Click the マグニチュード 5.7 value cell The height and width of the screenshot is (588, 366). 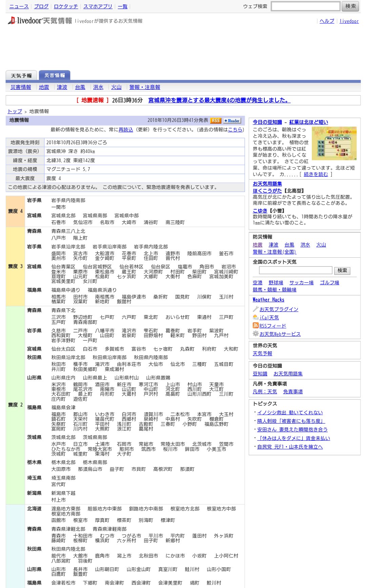tap(144, 169)
